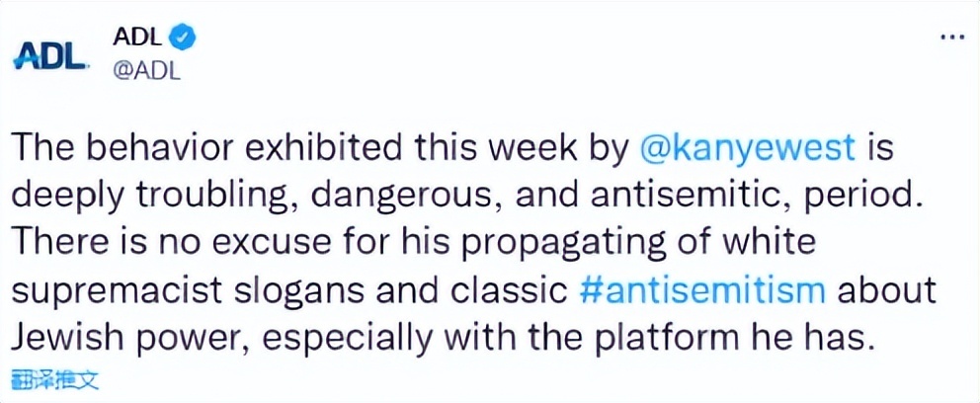980x403 pixels.
Task: Click the blue verified badge beside ADL
Action: tap(185, 38)
